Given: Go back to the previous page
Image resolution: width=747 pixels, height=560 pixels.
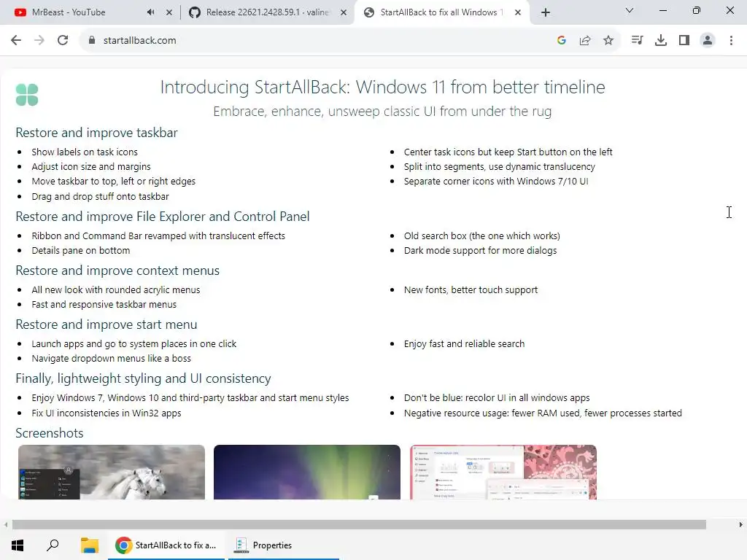Looking at the screenshot, I should [16, 41].
